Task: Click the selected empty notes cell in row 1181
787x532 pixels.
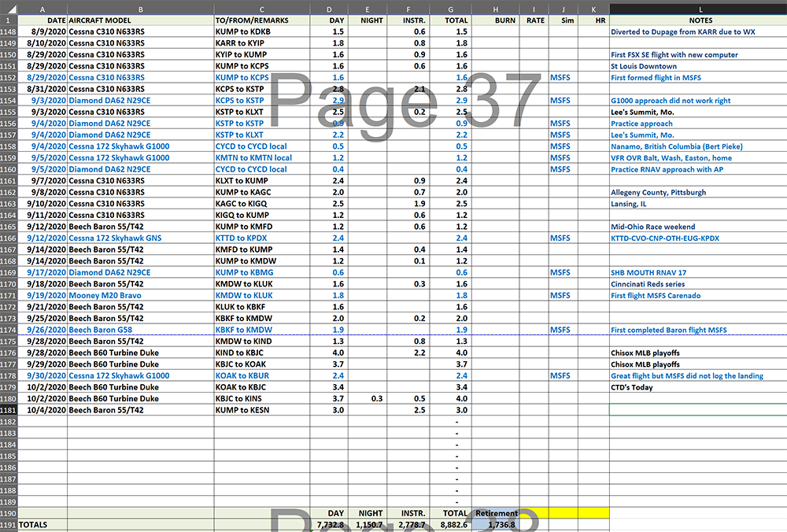Action: coord(698,410)
